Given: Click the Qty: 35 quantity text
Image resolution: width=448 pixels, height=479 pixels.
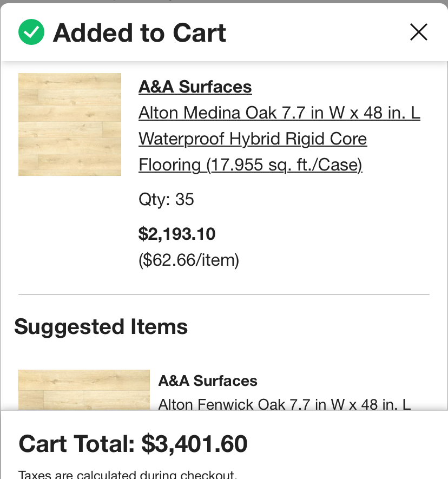Looking at the screenshot, I should pyautogui.click(x=166, y=200).
